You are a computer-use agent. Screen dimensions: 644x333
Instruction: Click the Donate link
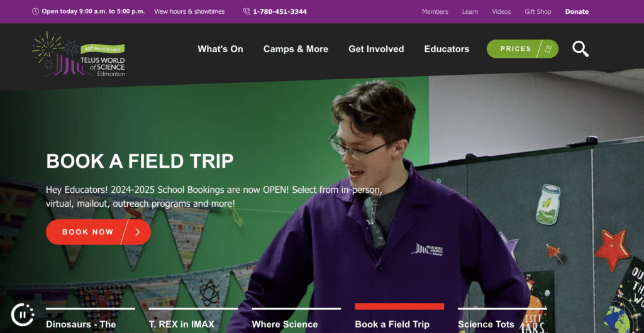pyautogui.click(x=577, y=11)
